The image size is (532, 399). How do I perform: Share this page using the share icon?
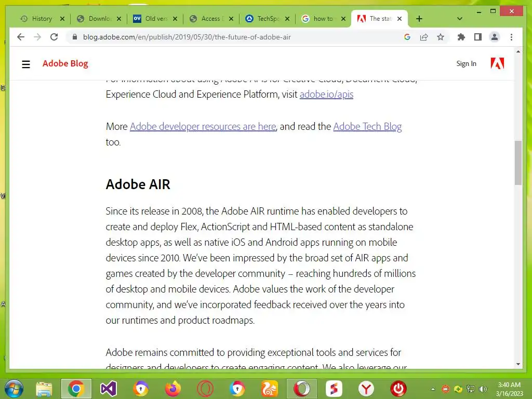424,37
